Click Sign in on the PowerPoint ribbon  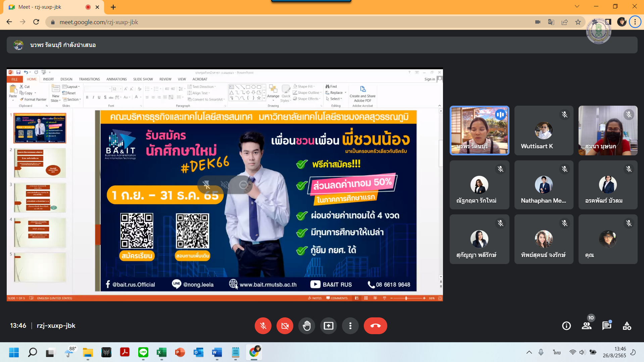tap(430, 80)
